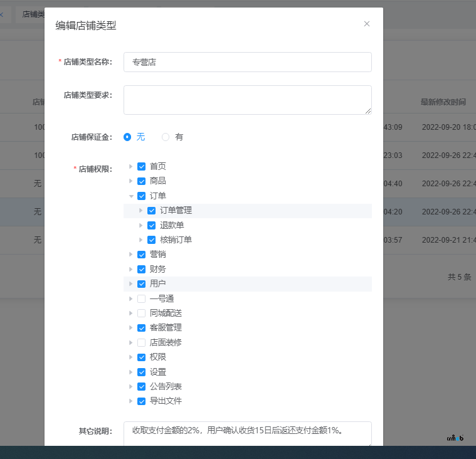Select the 客服管理 tree label
The width and height of the screenshot is (476, 459).
166,327
